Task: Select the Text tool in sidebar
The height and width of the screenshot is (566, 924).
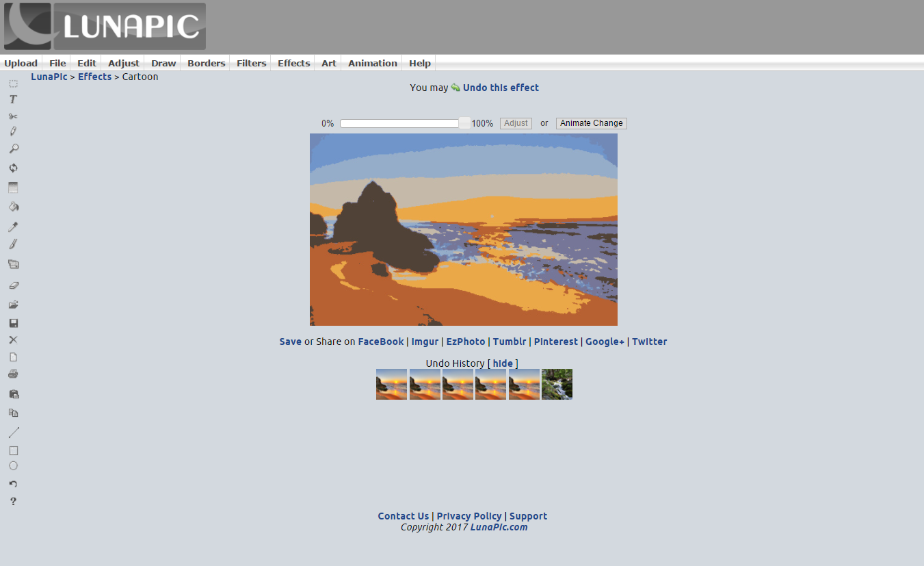Action: coord(13,100)
